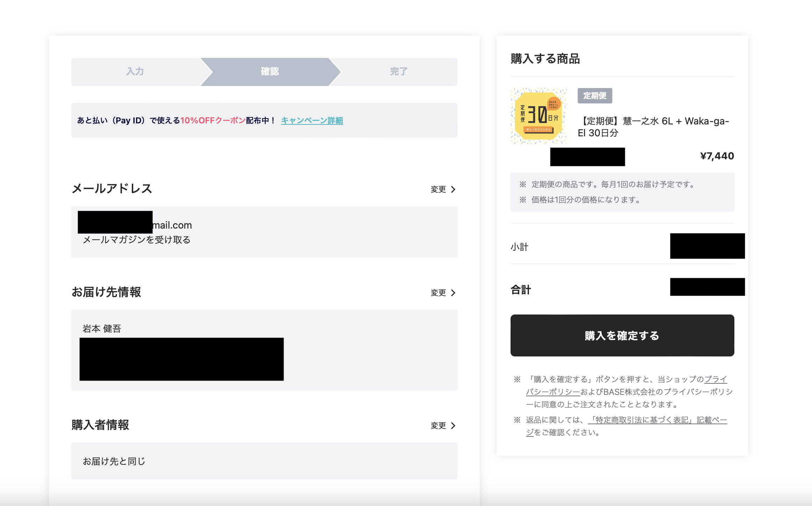Viewport: 812px width, 506px height.
Task: Open 特定商取引法に基づく表記 page link
Action: pyautogui.click(x=657, y=420)
